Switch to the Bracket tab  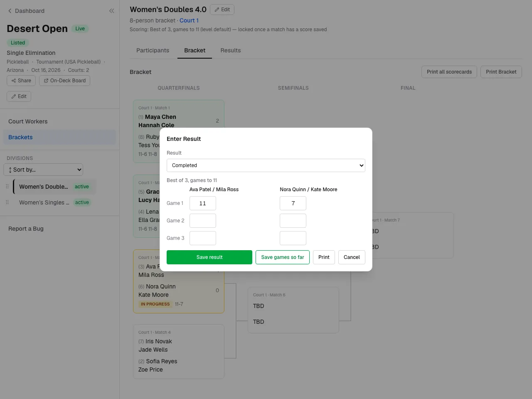pos(195,50)
